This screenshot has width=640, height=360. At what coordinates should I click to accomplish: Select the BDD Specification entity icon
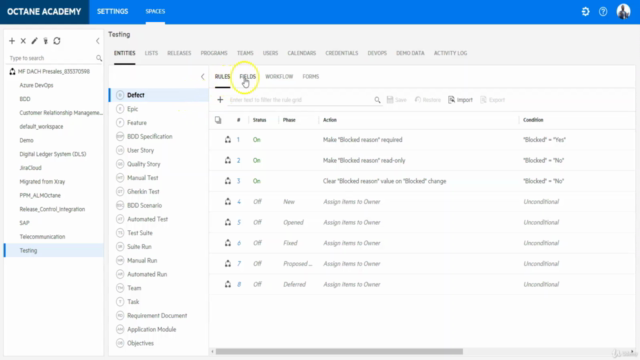(120, 136)
